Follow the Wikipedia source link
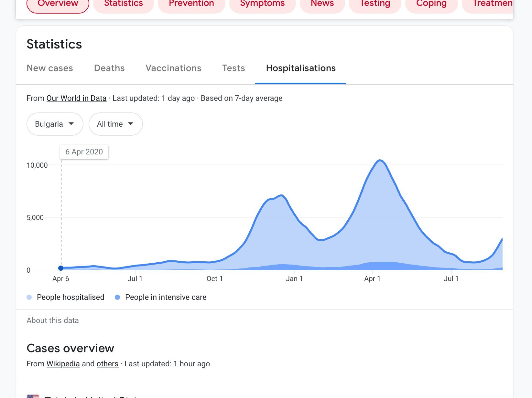The height and width of the screenshot is (398, 532). (63, 364)
